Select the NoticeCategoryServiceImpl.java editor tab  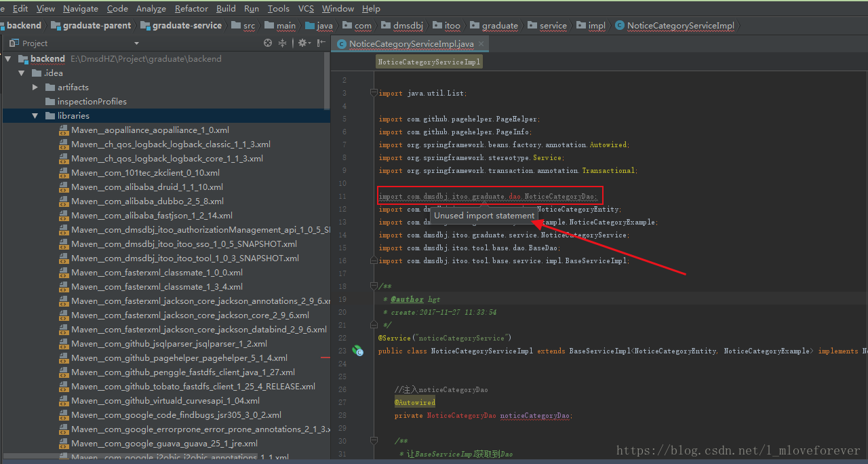point(411,43)
